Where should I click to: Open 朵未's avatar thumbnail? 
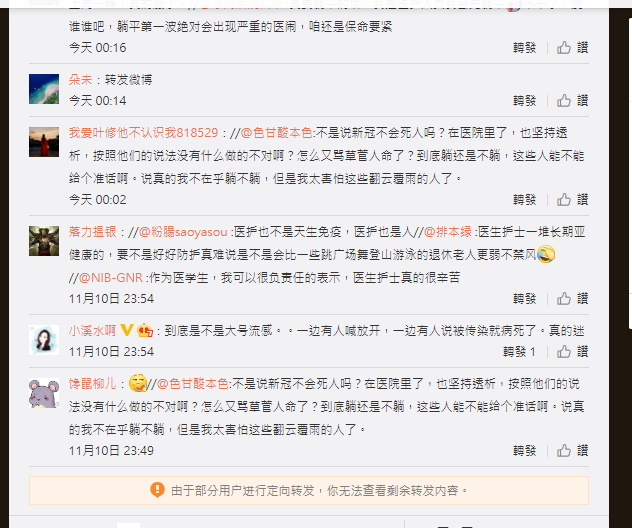click(x=44, y=89)
